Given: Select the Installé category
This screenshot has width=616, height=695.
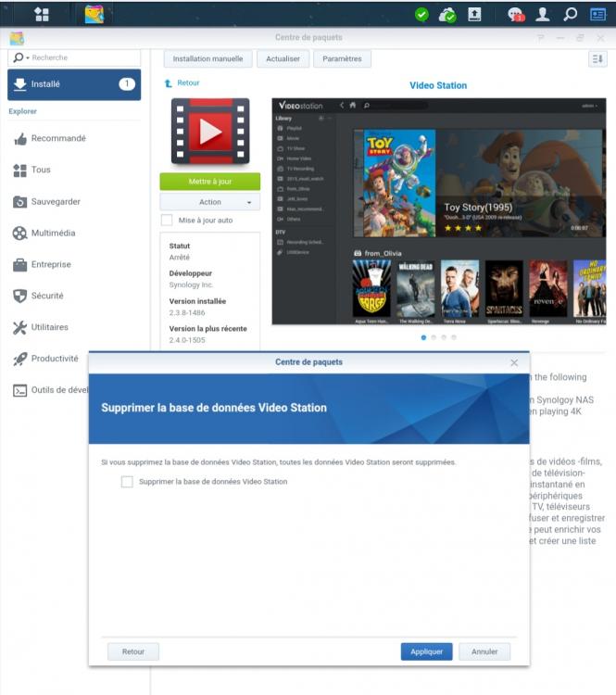Looking at the screenshot, I should (x=74, y=84).
